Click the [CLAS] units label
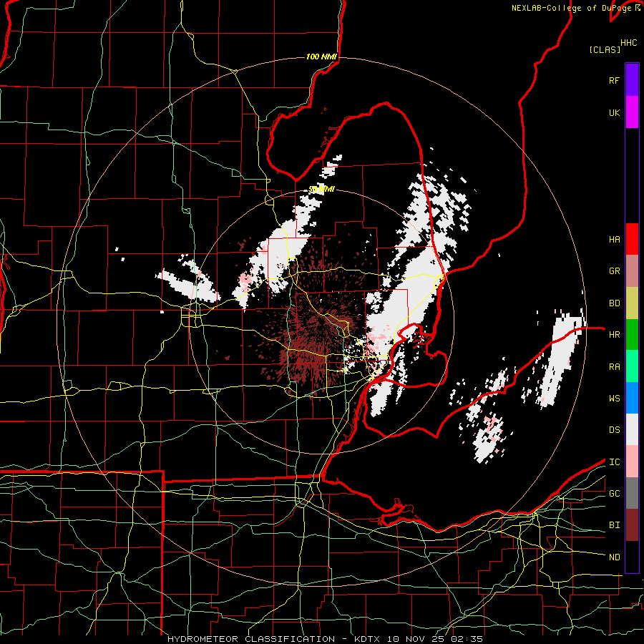 click(605, 49)
